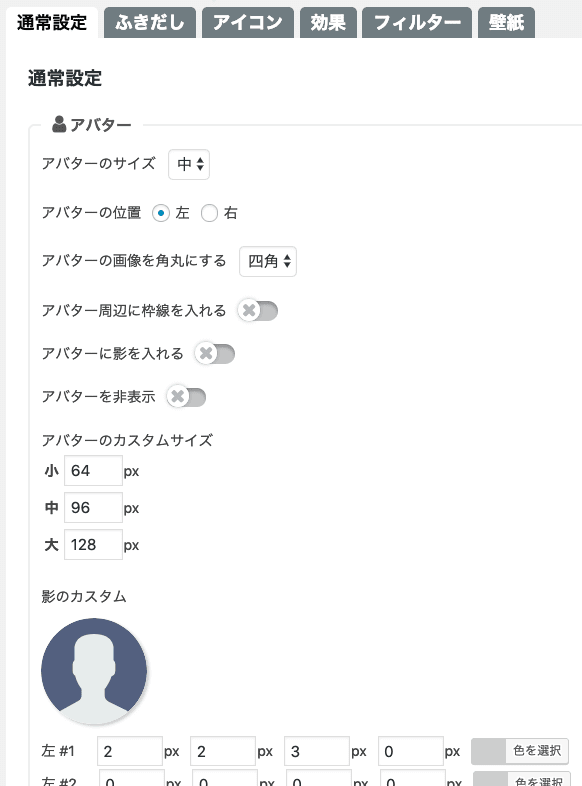Switch to 壁紙 tab
Screen dimensions: 582x786
click(506, 23)
